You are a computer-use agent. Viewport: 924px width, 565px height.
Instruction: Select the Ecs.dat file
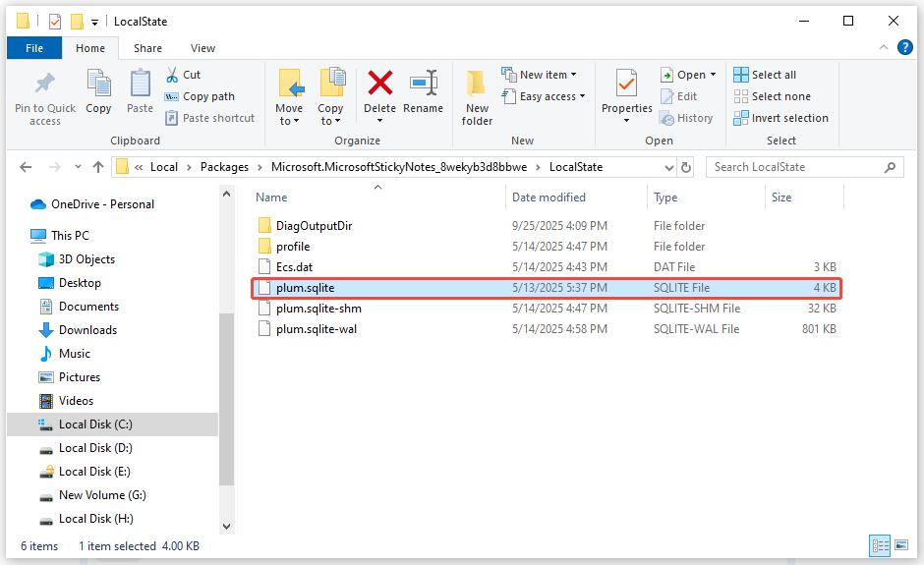(294, 267)
